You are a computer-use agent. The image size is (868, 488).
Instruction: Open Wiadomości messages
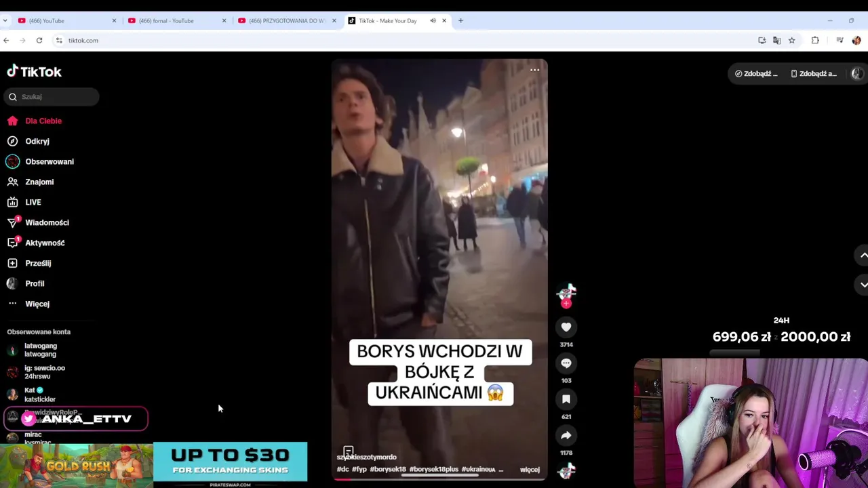point(38,222)
